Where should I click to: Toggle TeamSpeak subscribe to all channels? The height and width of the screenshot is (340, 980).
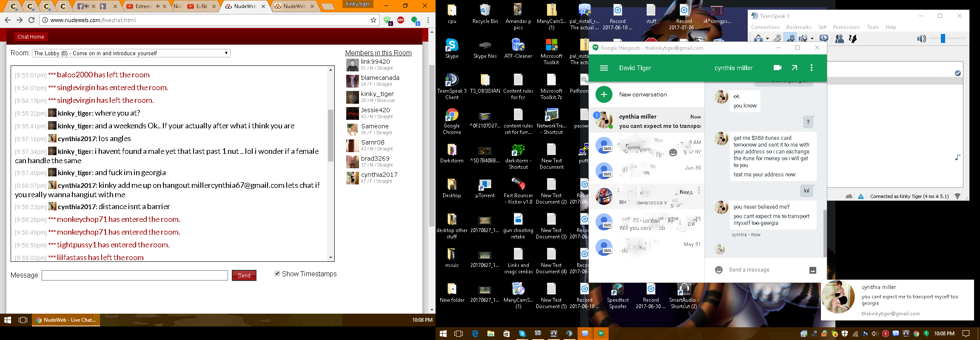coord(823,39)
